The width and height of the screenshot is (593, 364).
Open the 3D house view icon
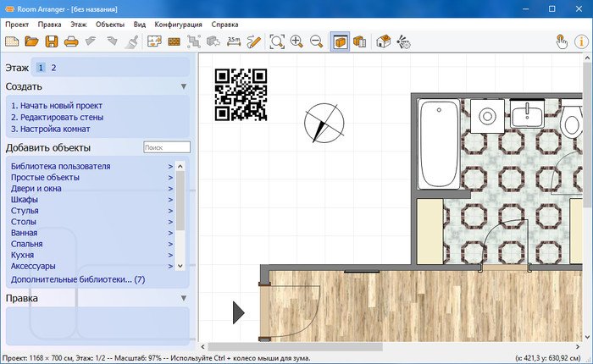tap(383, 41)
